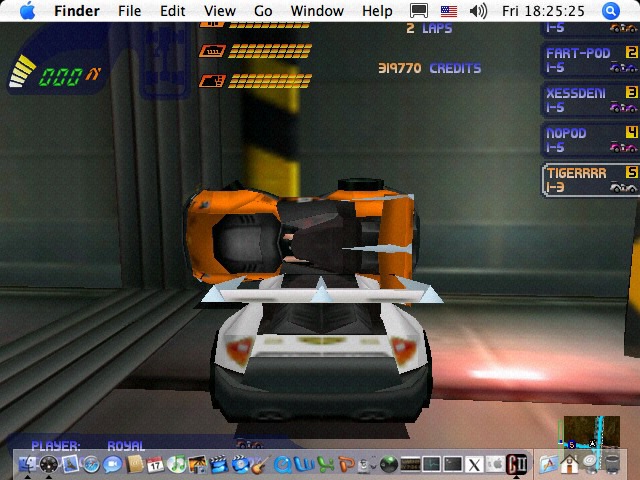Click the 2 LAPS indicator
The width and height of the screenshot is (640, 480).
[429, 28]
